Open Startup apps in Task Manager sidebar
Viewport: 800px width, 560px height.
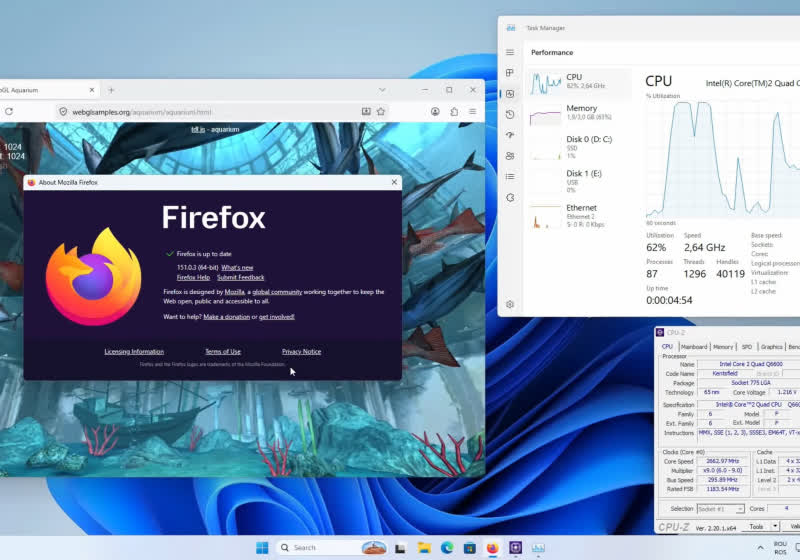tap(510, 135)
